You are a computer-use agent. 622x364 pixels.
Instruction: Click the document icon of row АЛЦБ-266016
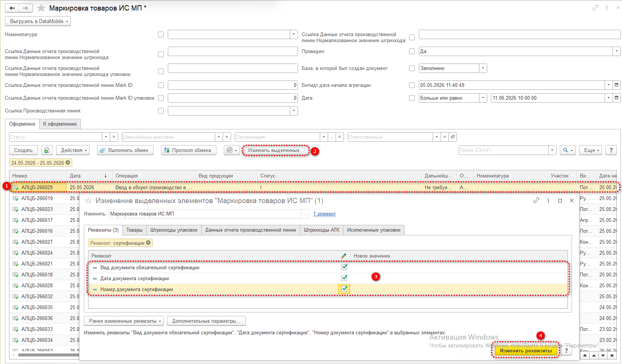(16, 231)
